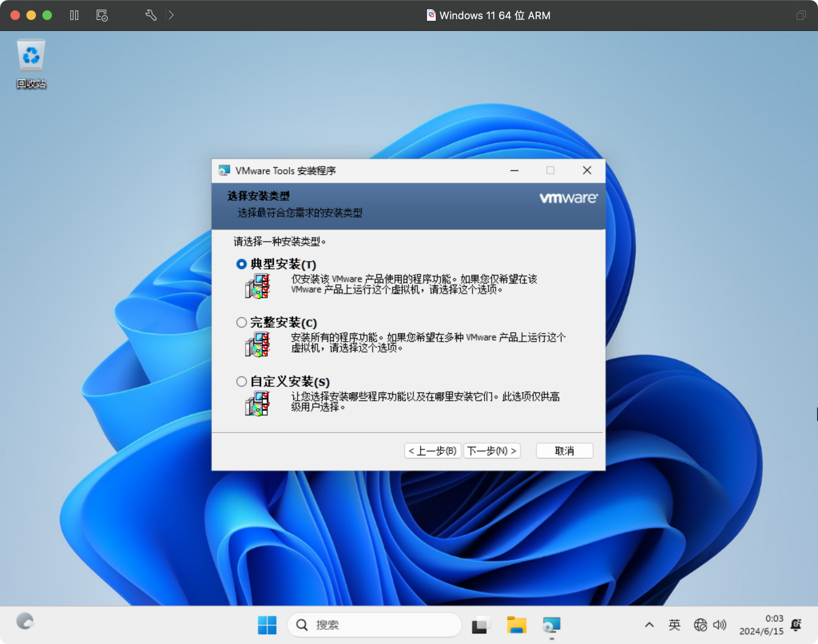
Task: Click the VMware Tools installer title icon
Action: (x=224, y=171)
